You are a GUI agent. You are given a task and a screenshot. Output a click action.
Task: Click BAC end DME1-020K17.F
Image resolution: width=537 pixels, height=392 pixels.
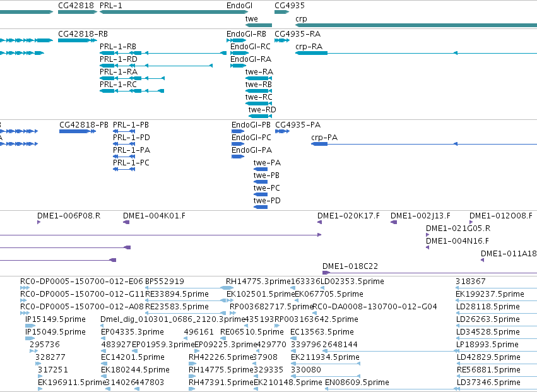coord(319,222)
